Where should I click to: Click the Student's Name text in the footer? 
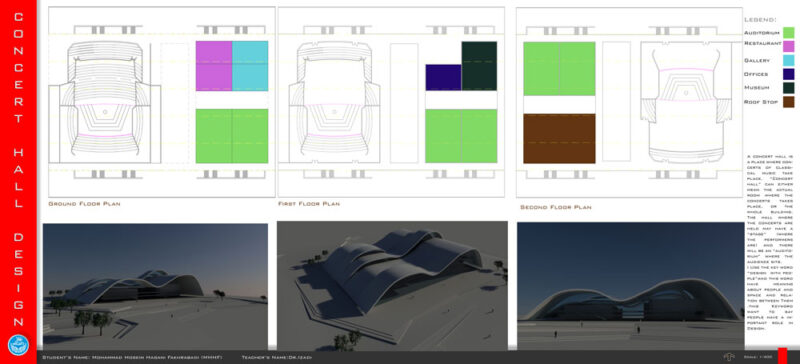click(132, 357)
